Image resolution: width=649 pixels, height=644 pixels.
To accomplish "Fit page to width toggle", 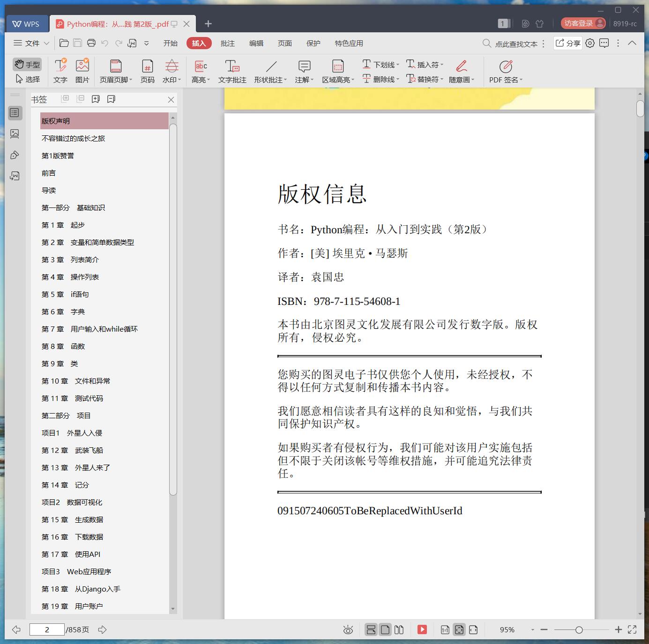I will (473, 630).
